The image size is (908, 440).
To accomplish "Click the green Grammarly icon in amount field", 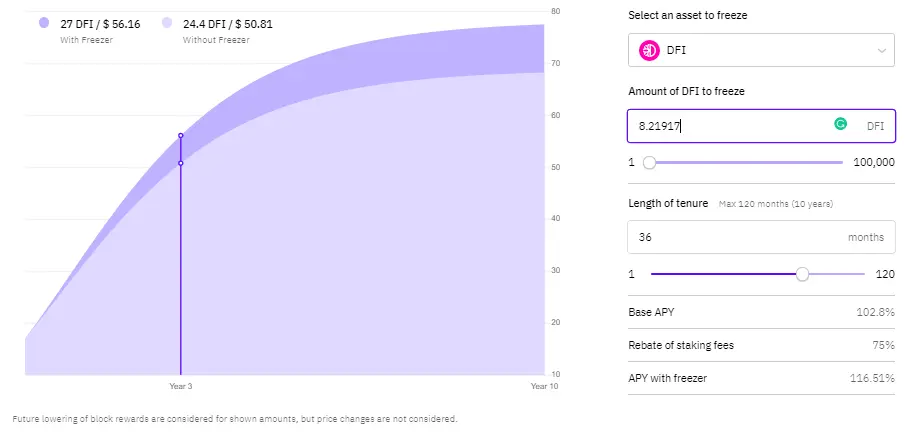I will (840, 123).
